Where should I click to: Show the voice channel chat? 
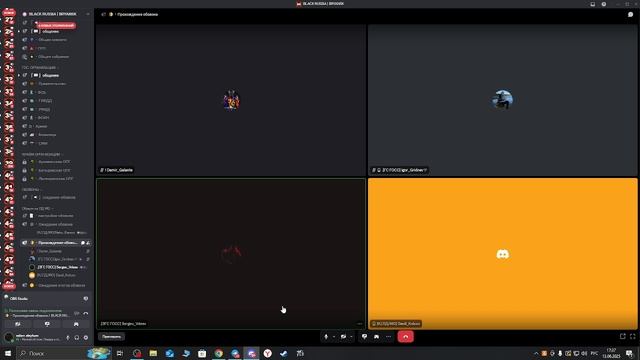pyautogui.click(x=630, y=14)
